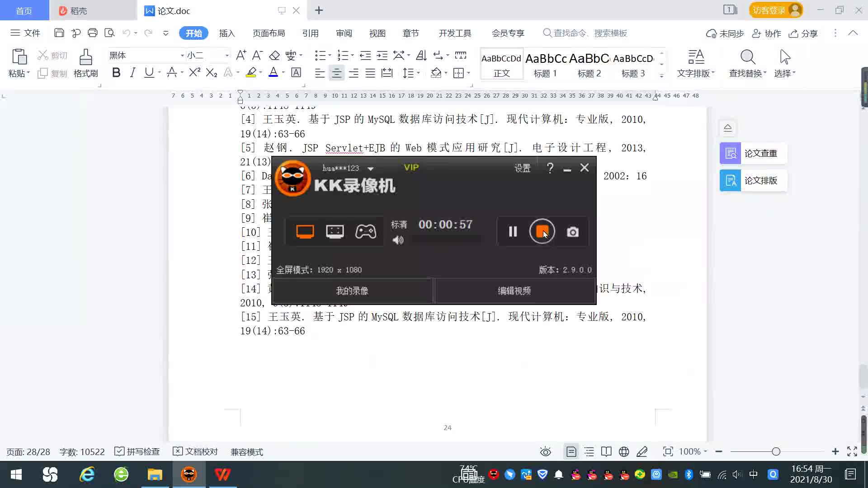Screen dimensions: 868x488
Task: Apply superscript formatting
Action: (x=194, y=73)
